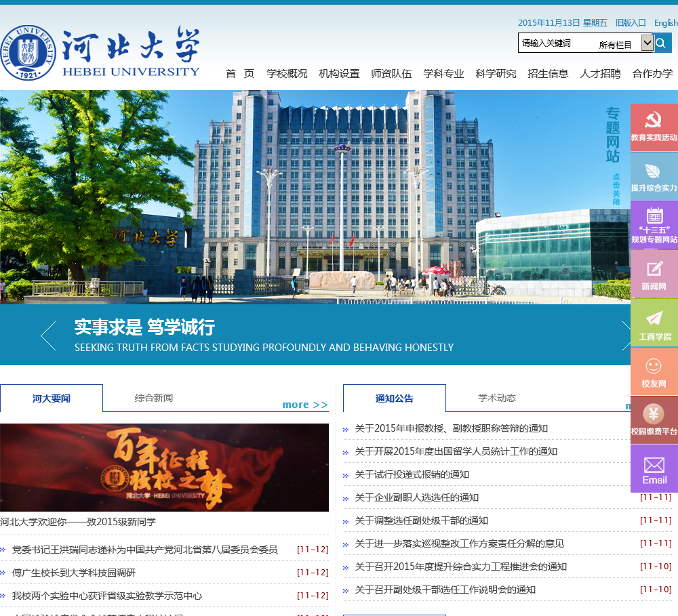The width and height of the screenshot is (678, 616).
Task: Open 河北大学欢迎你——致2015级新同学 headline
Action: [x=78, y=522]
